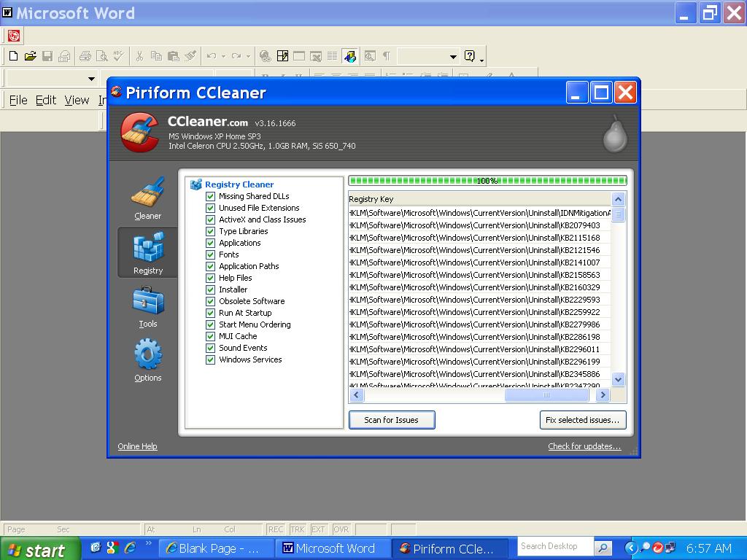Open the Cleaner section in CCleaner sidebar

click(x=147, y=198)
